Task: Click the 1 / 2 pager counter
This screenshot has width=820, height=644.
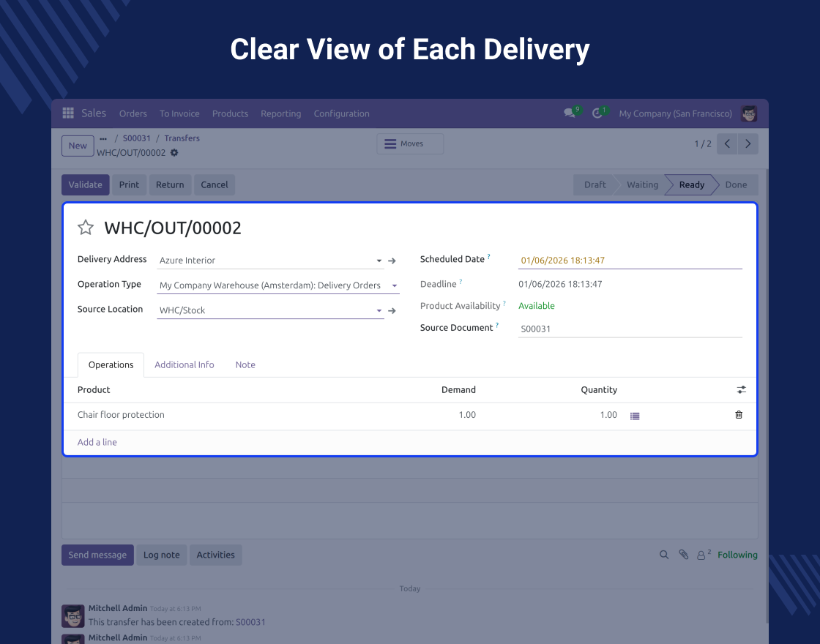Action: (x=703, y=143)
